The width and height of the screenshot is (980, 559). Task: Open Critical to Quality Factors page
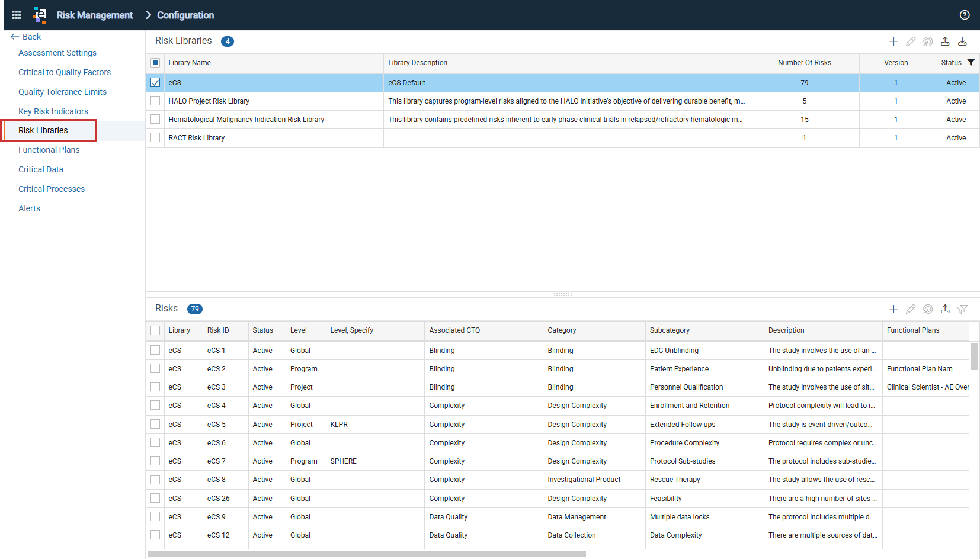65,72
